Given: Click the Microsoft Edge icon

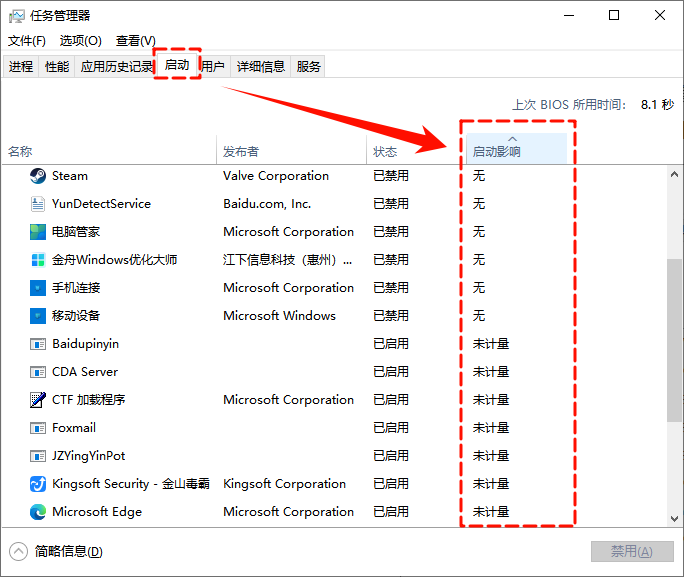Looking at the screenshot, I should coord(36,512).
